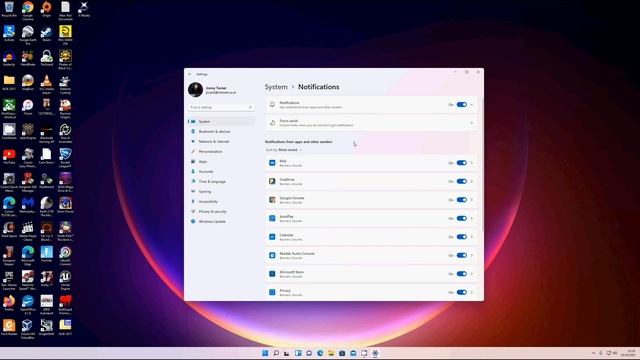The width and height of the screenshot is (640, 360).
Task: Click the Focus assist moon icon
Action: [x=272, y=123]
